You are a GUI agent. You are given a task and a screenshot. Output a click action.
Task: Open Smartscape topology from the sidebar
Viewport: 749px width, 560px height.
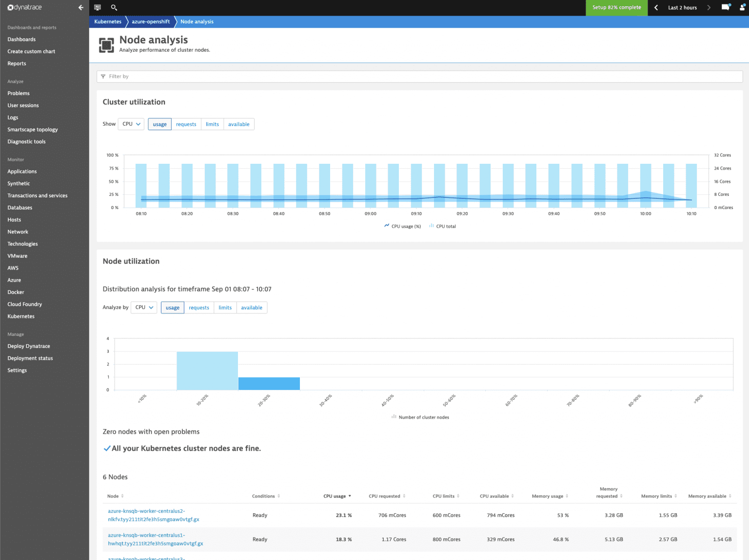point(32,129)
